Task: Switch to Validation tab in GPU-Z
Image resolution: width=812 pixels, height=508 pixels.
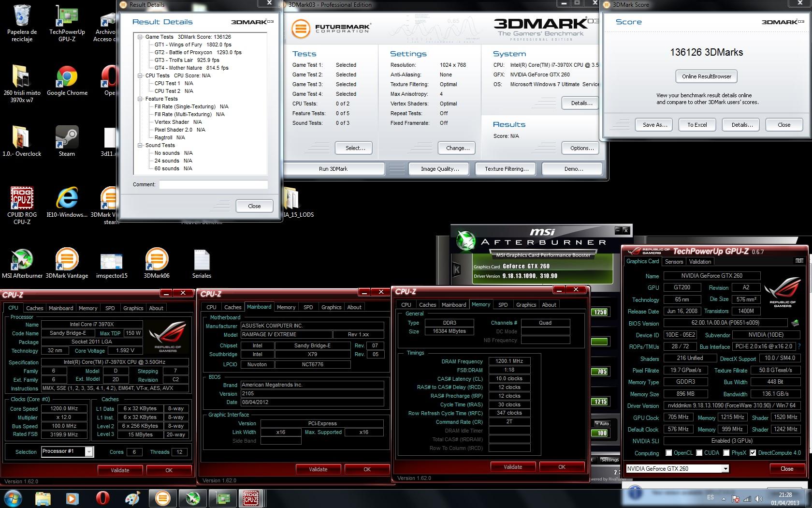Action: point(700,262)
